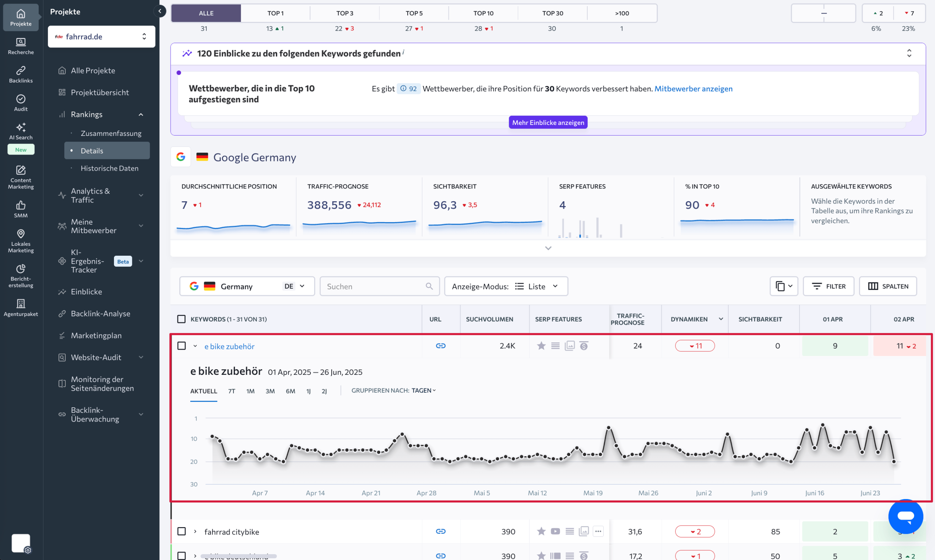Select all keywords header checkbox
Screen dimensions: 935x560
click(x=182, y=319)
